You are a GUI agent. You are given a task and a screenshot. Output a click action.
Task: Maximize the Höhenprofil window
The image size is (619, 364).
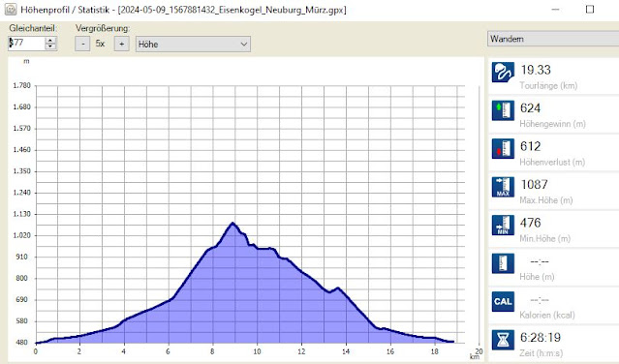[x=590, y=9]
